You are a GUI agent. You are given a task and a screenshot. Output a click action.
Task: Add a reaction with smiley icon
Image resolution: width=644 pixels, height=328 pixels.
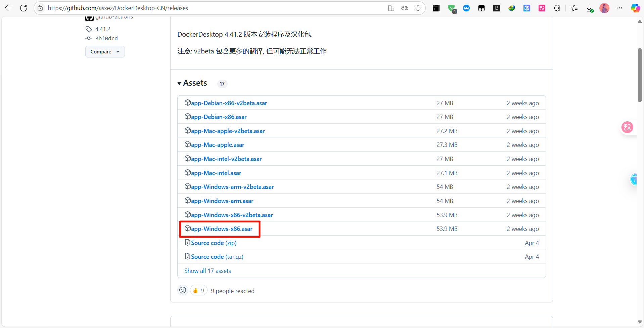183,290
